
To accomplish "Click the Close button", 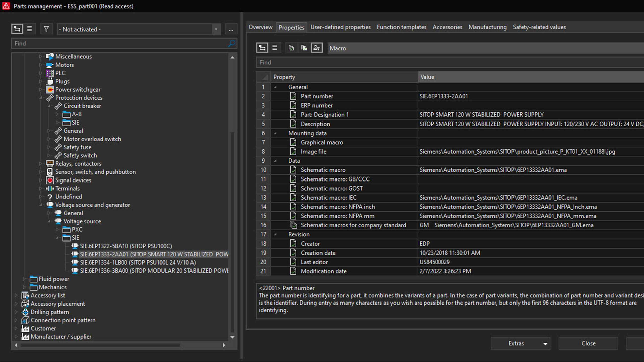I will pos(588,343).
